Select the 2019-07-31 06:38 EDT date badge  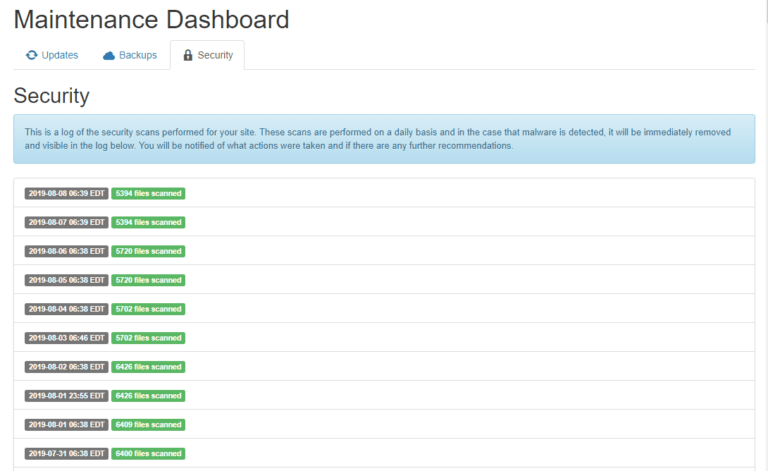67,453
